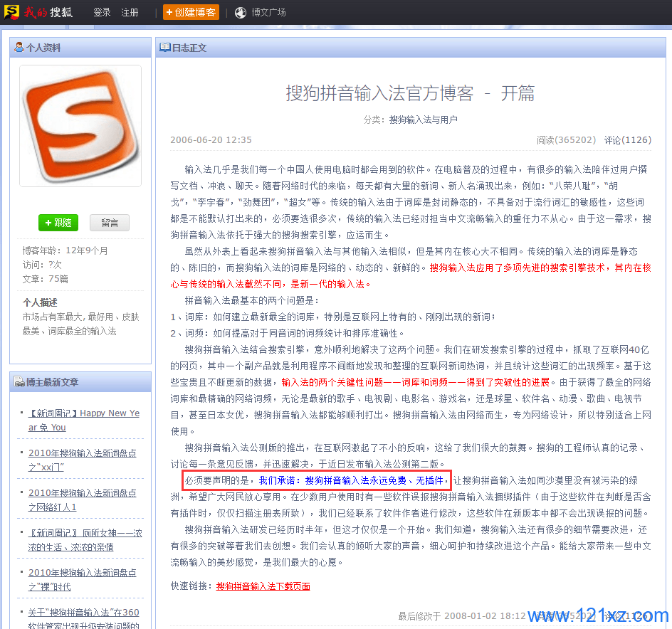Click the 日志正文 book icon
The width and height of the screenshot is (672, 629).
click(x=164, y=47)
